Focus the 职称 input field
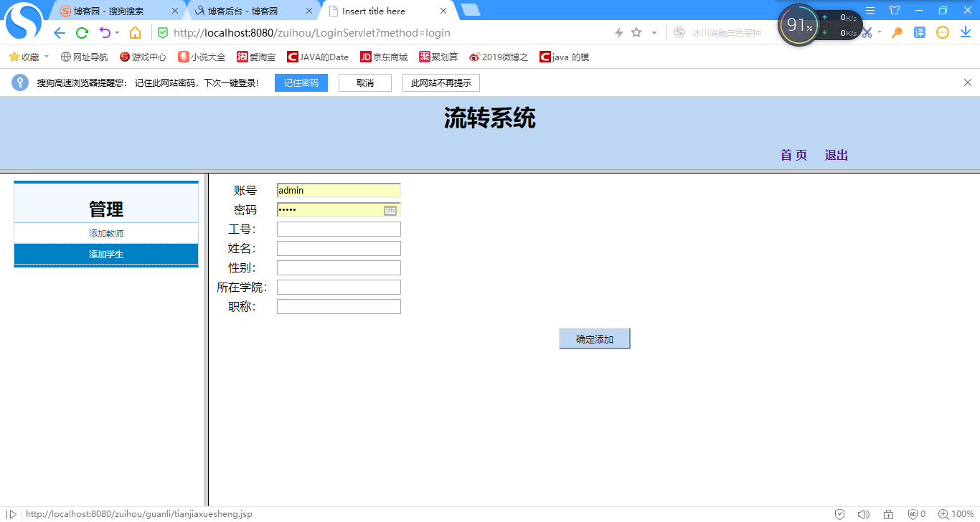This screenshot has width=980, height=522. pos(339,306)
